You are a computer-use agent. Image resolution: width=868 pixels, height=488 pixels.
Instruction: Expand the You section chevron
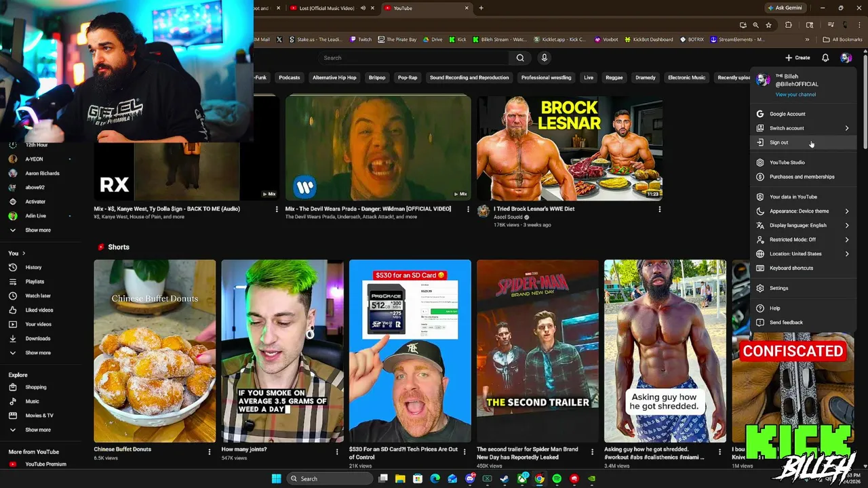(24, 253)
